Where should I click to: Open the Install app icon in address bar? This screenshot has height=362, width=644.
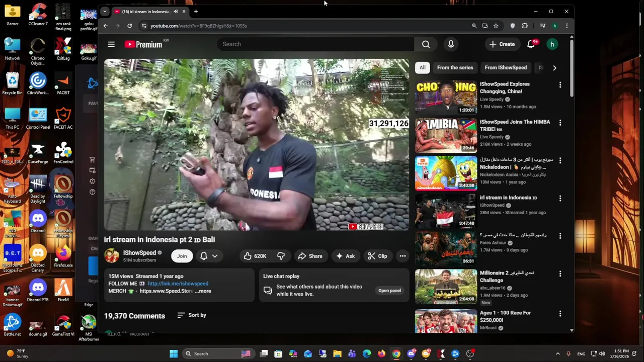click(485, 26)
